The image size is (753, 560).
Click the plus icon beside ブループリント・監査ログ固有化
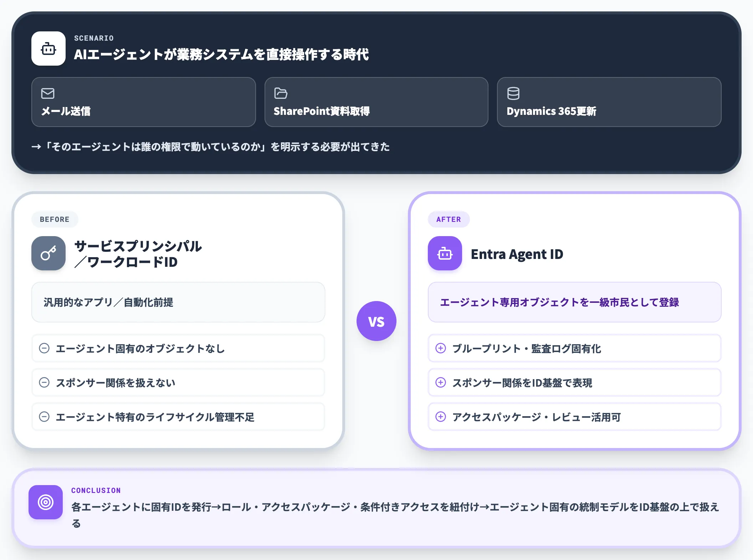click(x=441, y=348)
